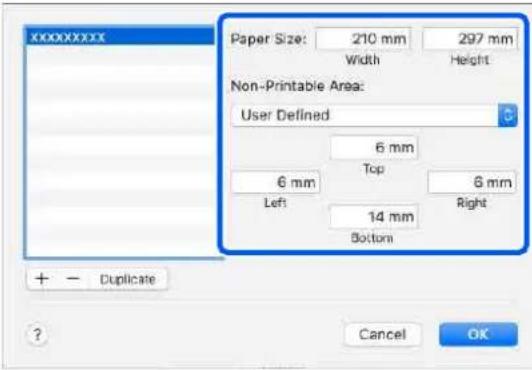
Task: Select the XXXXXXXXX paper size entry
Action: [120, 37]
